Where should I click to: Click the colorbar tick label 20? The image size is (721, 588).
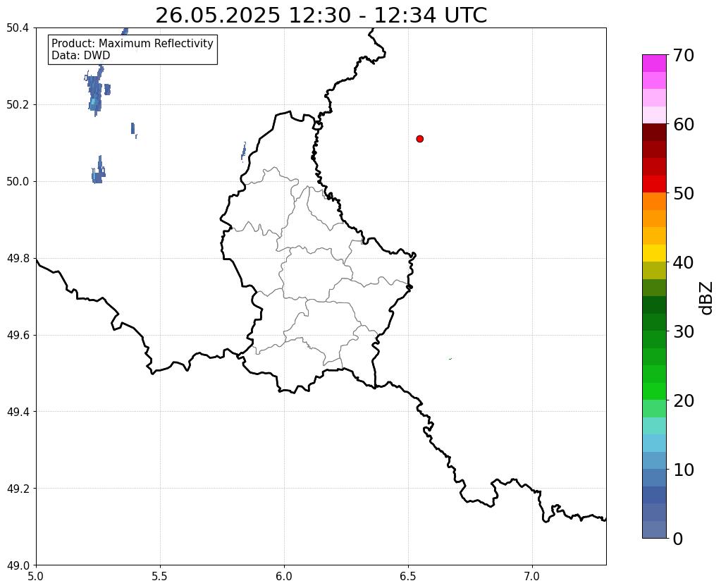(684, 400)
